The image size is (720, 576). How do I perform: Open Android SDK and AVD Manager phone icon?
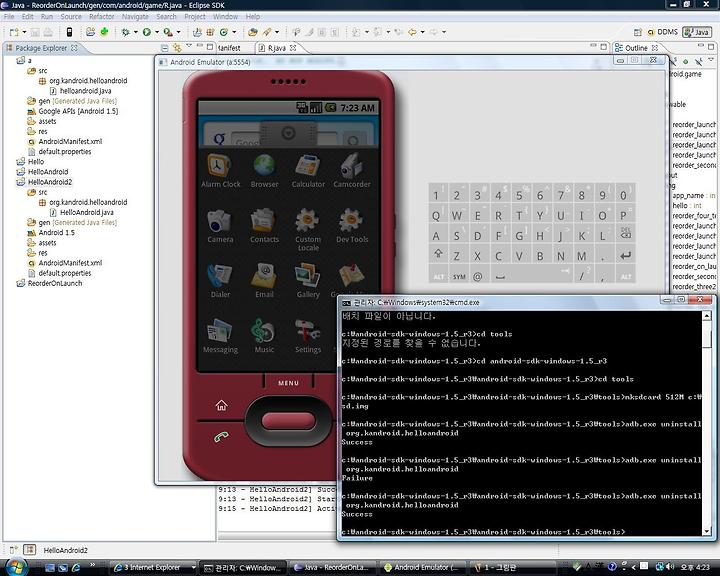[x=69, y=32]
